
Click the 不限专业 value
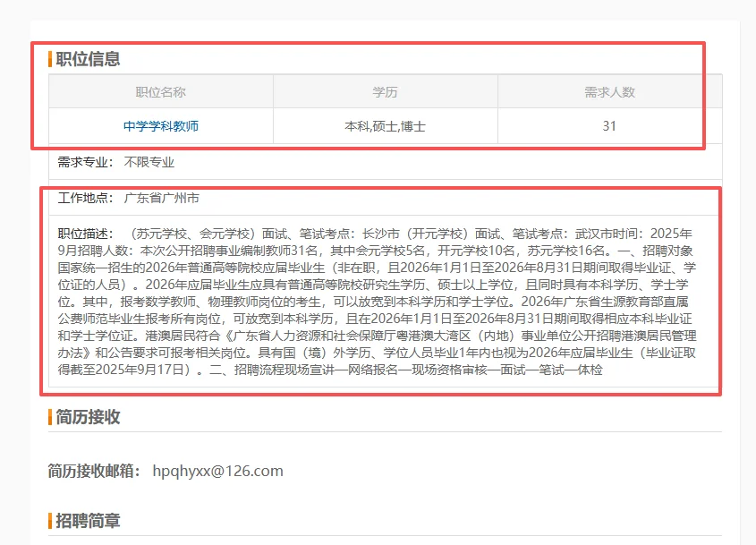coord(149,162)
